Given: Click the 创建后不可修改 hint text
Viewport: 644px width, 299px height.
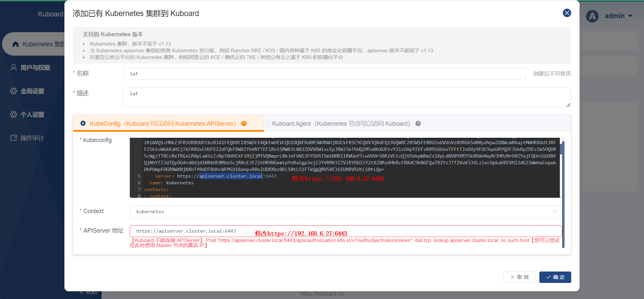Looking at the screenshot, I should 552,73.
